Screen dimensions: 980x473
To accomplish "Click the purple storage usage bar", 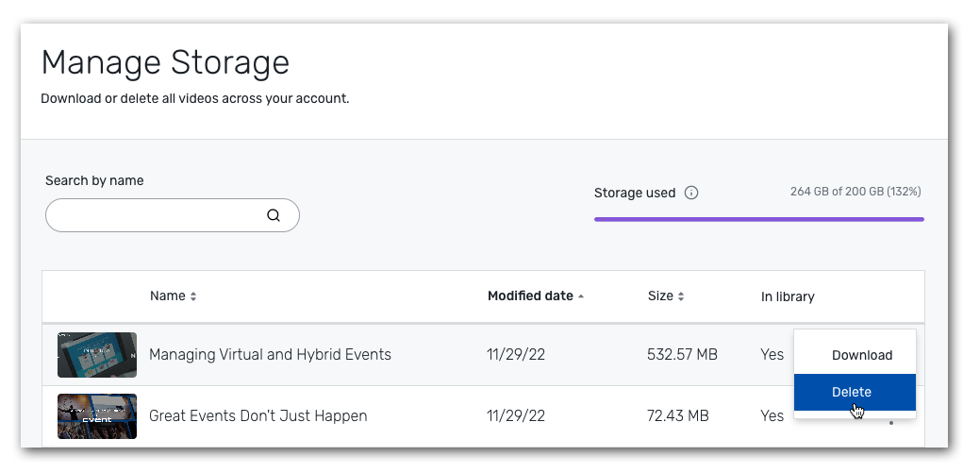I will pyautogui.click(x=758, y=219).
